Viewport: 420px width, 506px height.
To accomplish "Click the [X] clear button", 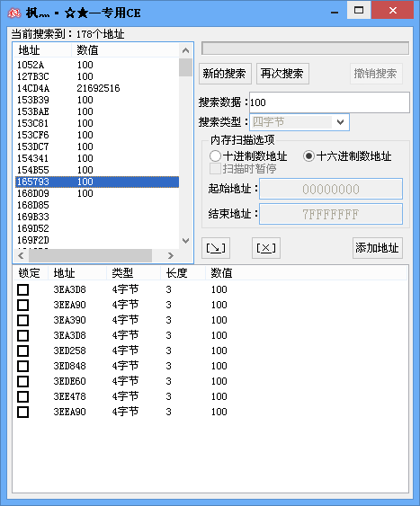I will pos(266,248).
